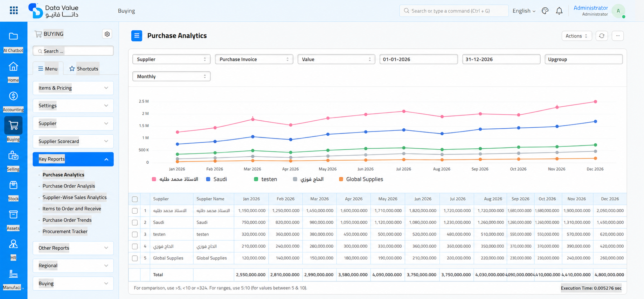This screenshot has height=299, width=644.
Task: Switch to the Shortcuts tab
Action: click(x=84, y=69)
